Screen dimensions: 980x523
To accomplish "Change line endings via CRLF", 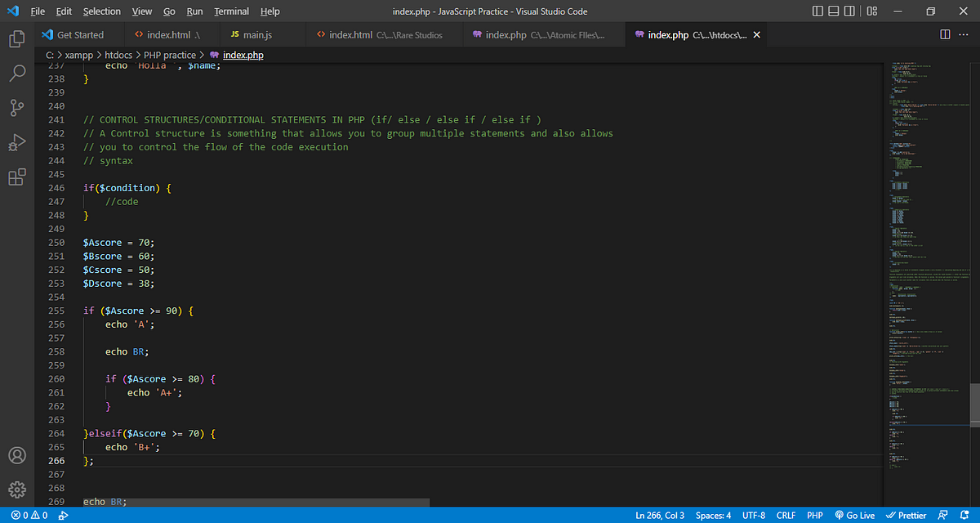I will 786,516.
